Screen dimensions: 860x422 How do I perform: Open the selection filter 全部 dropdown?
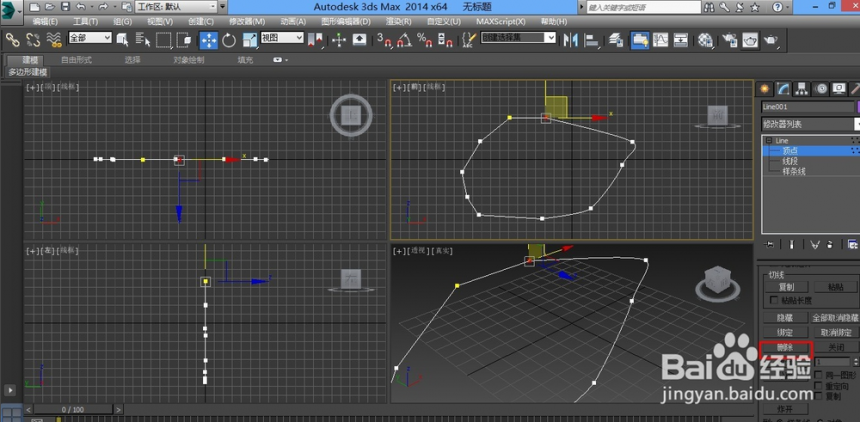coord(90,37)
